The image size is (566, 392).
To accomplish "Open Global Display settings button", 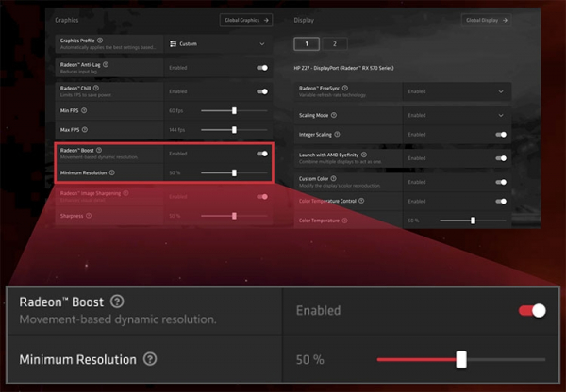I will [486, 20].
